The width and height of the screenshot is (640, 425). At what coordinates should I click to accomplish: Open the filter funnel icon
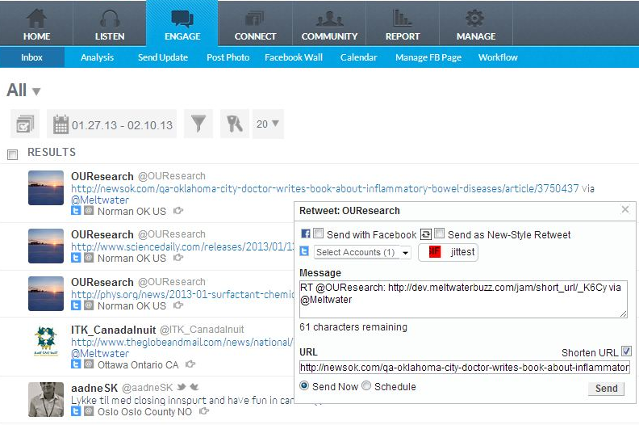[x=198, y=124]
